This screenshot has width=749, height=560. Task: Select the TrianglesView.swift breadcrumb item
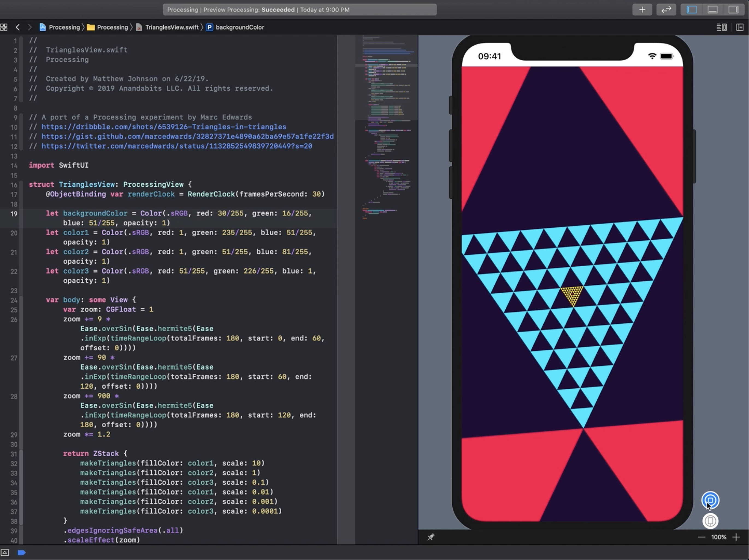pos(171,27)
